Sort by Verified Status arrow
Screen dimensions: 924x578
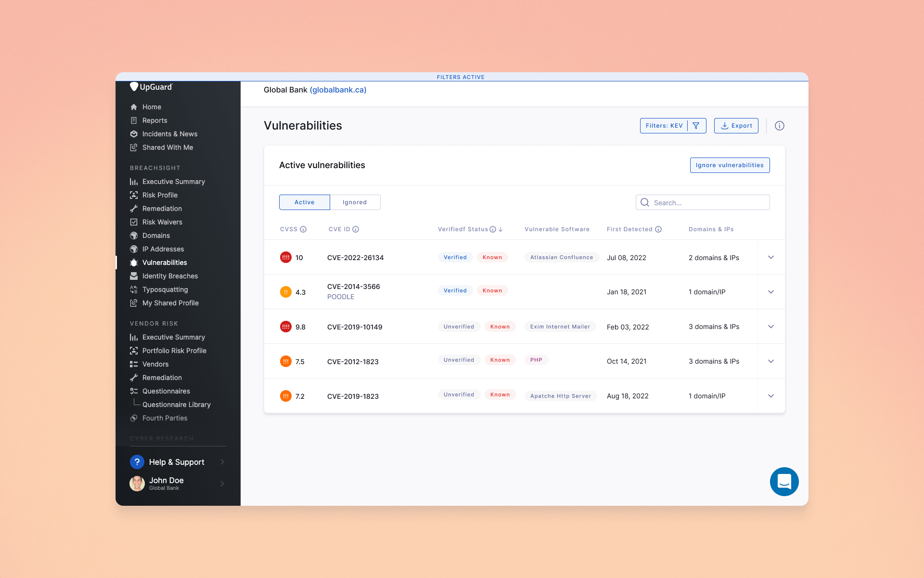pos(500,229)
